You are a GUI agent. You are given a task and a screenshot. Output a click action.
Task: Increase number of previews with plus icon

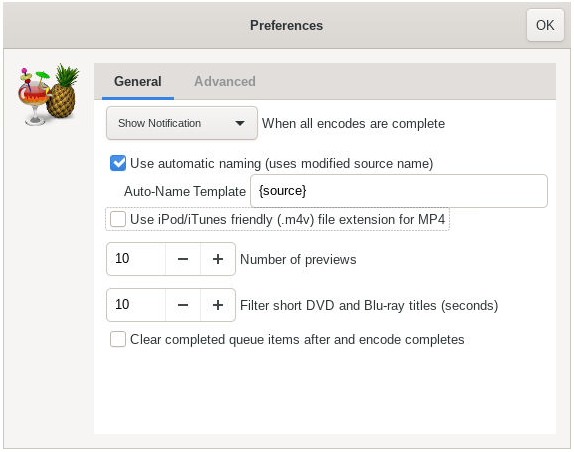218,259
